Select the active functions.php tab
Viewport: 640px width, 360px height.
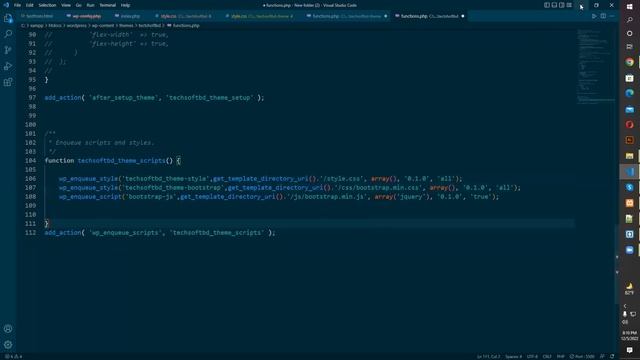coord(429,16)
